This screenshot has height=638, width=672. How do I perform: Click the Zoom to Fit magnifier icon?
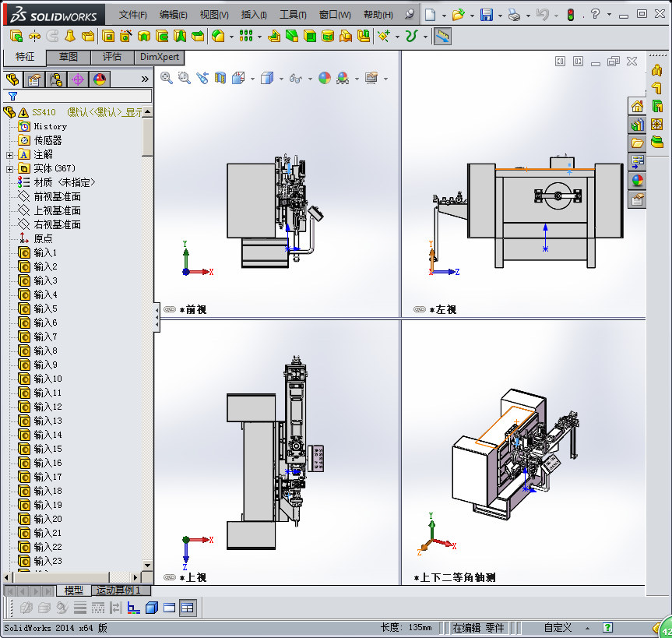pos(167,78)
